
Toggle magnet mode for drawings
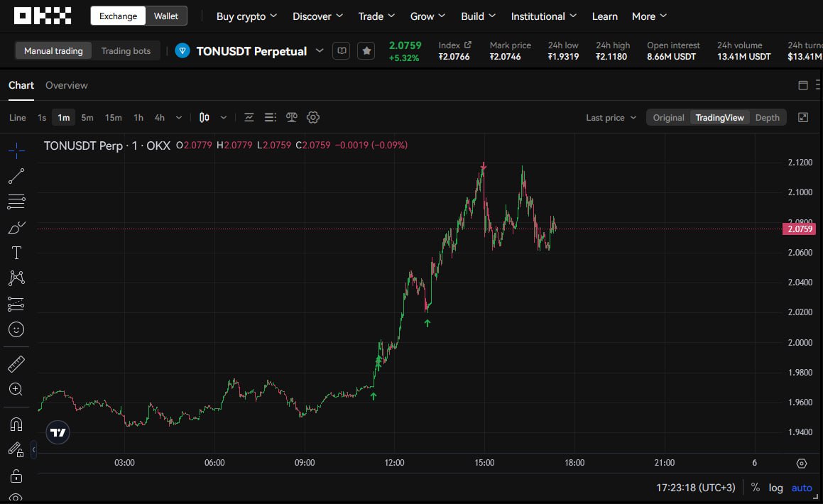[16, 424]
